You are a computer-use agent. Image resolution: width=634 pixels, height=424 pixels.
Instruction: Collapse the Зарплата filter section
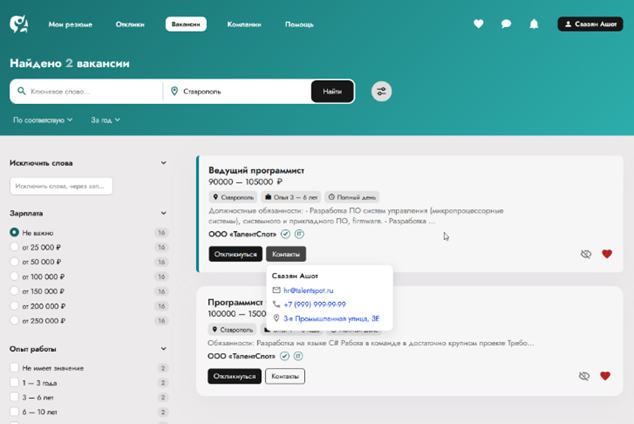pyautogui.click(x=163, y=213)
